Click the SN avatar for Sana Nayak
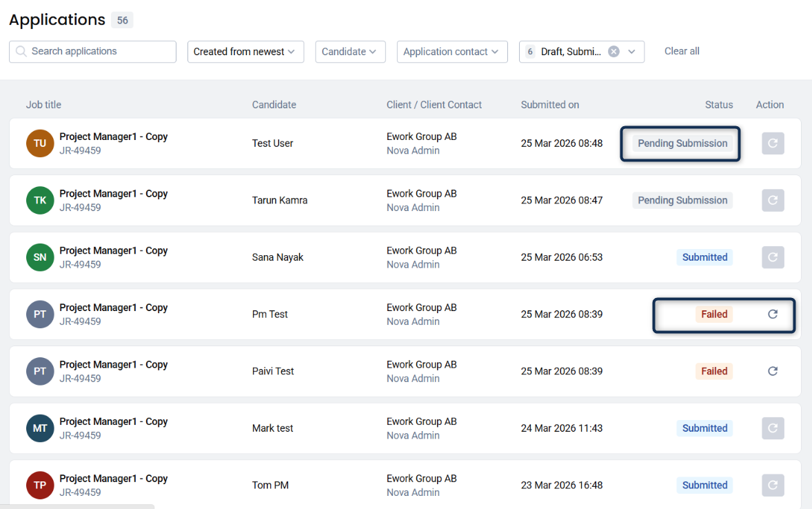Viewport: 812px width, 509px height. pyautogui.click(x=40, y=257)
